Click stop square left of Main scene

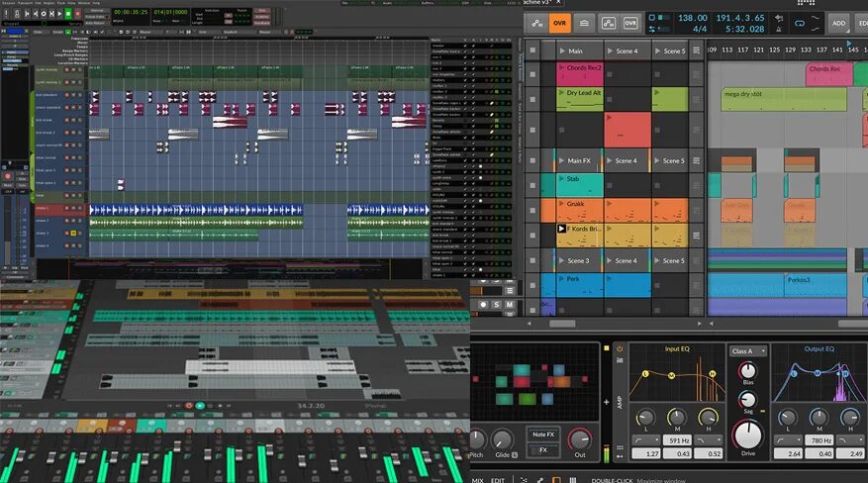(532, 50)
